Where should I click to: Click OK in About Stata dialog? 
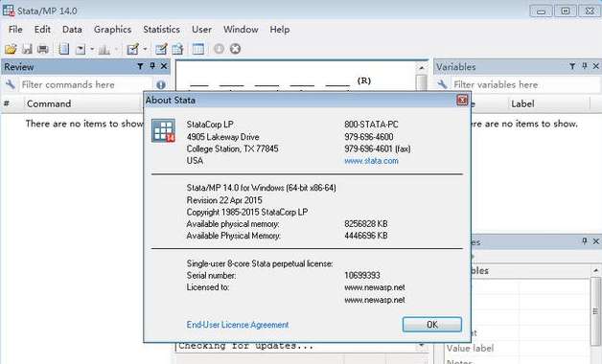coord(432,325)
